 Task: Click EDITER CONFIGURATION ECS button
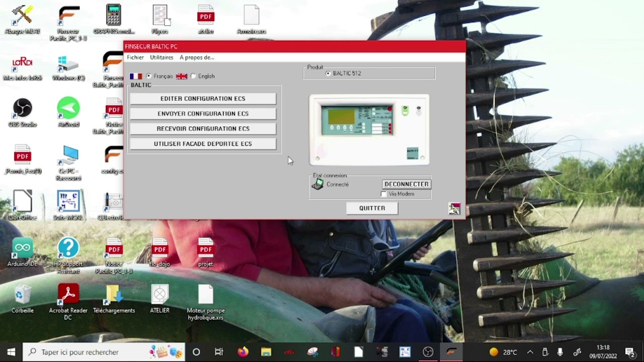(203, 99)
